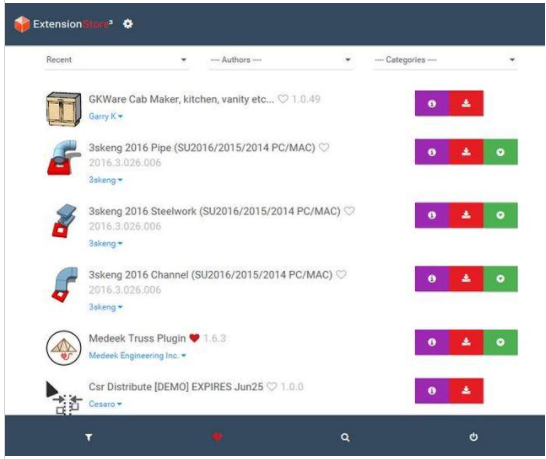Viewport: 546px width, 459px height.
Task: Open GKWare Cab Maker title
Action: (181, 99)
